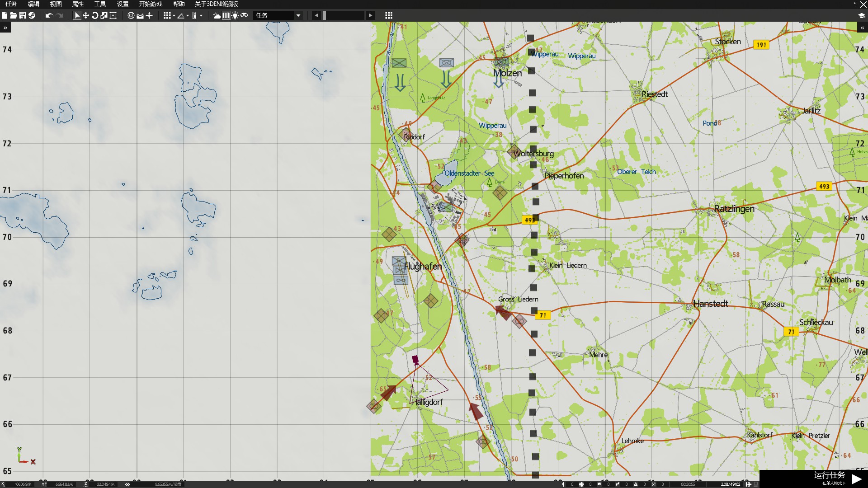Click the grid apps icon after slider
868x488 pixels.
pos(388,15)
